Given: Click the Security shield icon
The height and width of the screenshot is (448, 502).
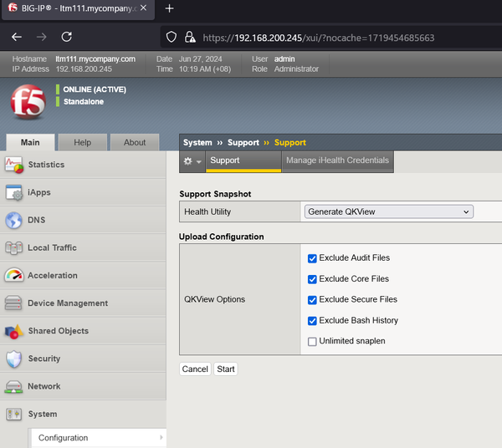Looking at the screenshot, I should pyautogui.click(x=14, y=359).
